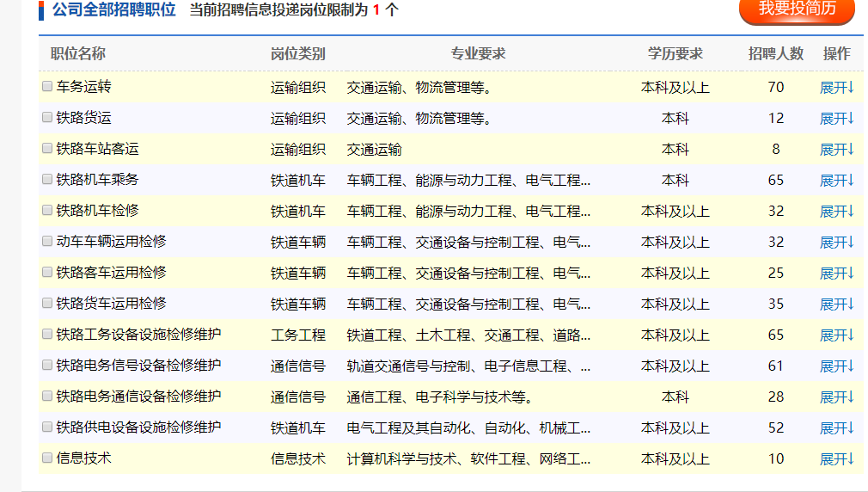Screen dimensions: 868x492
Task: Click 交通运输 major in 铁路车站客运 row
Action: pyautogui.click(x=374, y=150)
